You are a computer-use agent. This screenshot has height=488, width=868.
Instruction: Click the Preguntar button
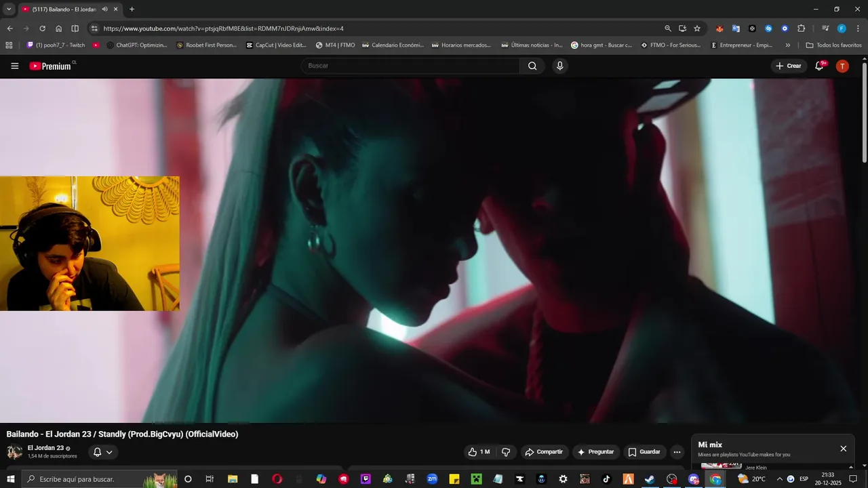[x=595, y=452]
